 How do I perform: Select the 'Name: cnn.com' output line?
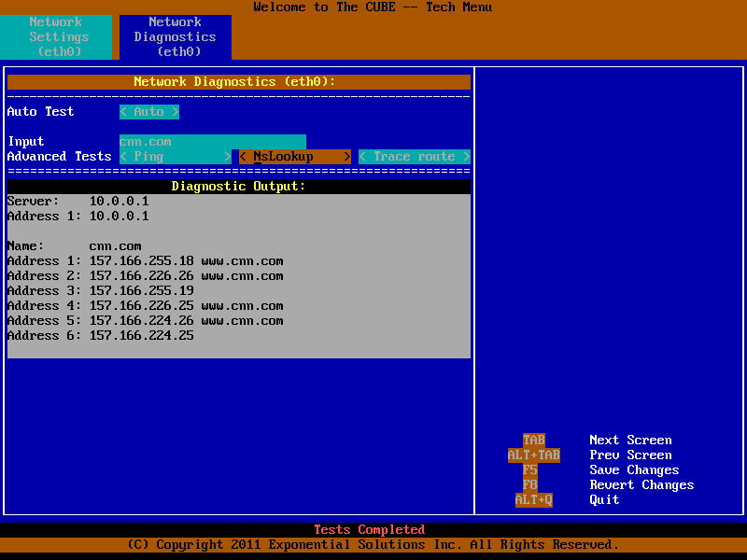point(75,245)
